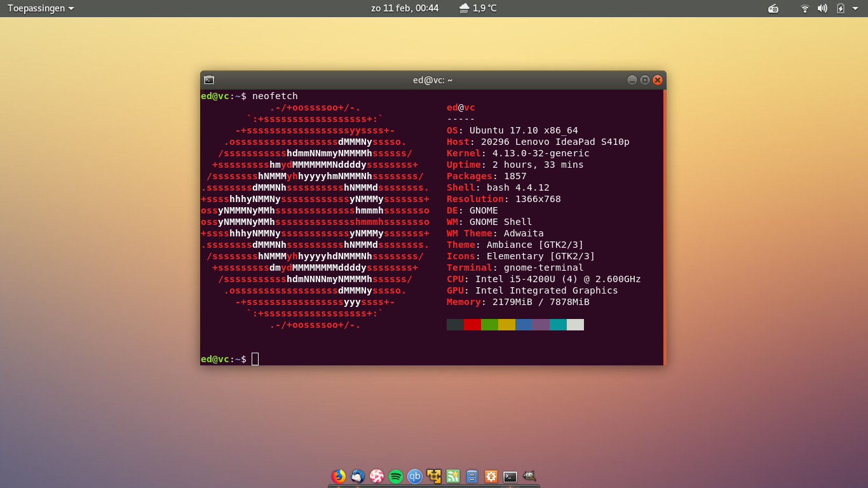Click the radio tray icon in top bar
868x488 pixels.
click(773, 8)
